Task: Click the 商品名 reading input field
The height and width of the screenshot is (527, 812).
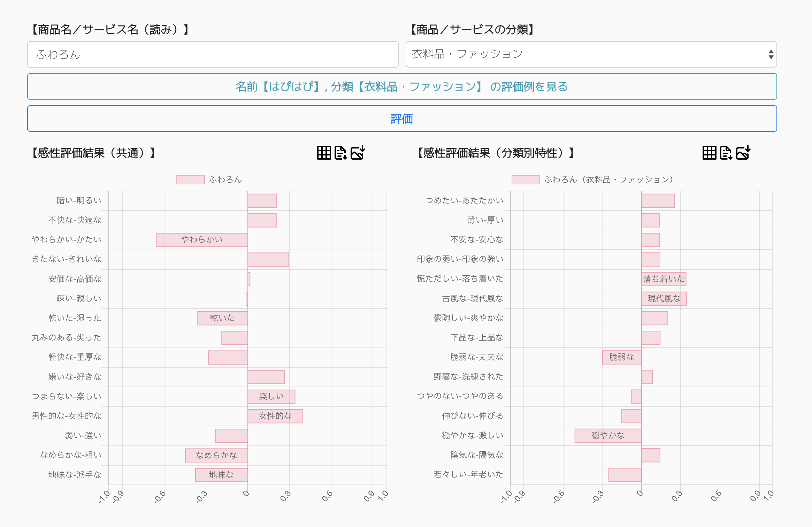Action: (213, 54)
